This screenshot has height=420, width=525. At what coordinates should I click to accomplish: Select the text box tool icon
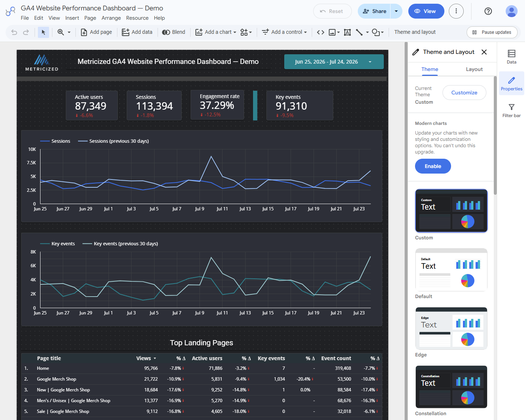pos(347,32)
